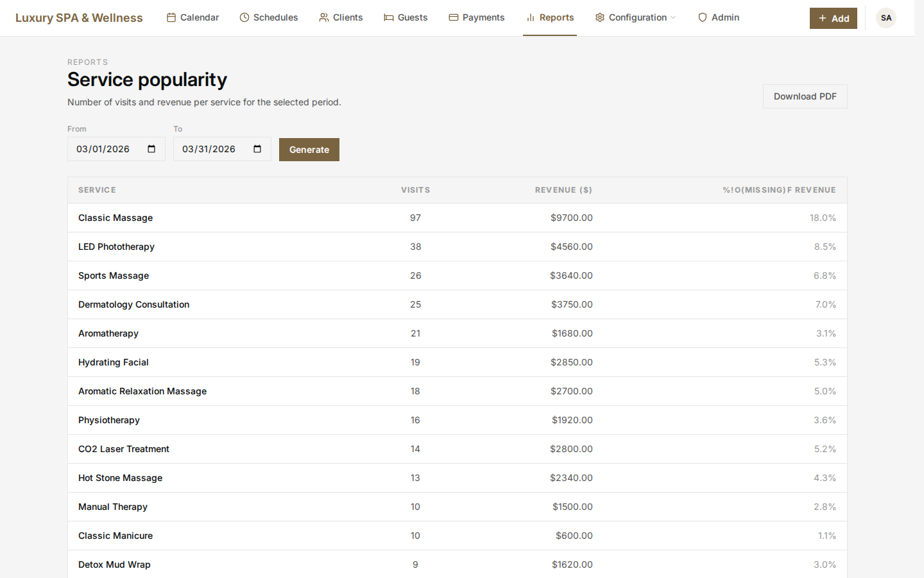Switch to the Schedules tab
This screenshot has width=924, height=578.
tap(269, 17)
